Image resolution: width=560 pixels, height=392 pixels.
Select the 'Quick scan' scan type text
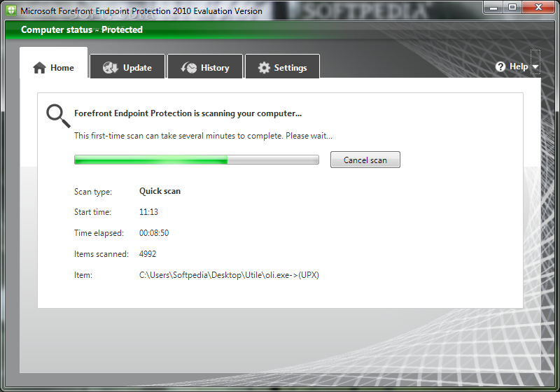[x=160, y=191]
